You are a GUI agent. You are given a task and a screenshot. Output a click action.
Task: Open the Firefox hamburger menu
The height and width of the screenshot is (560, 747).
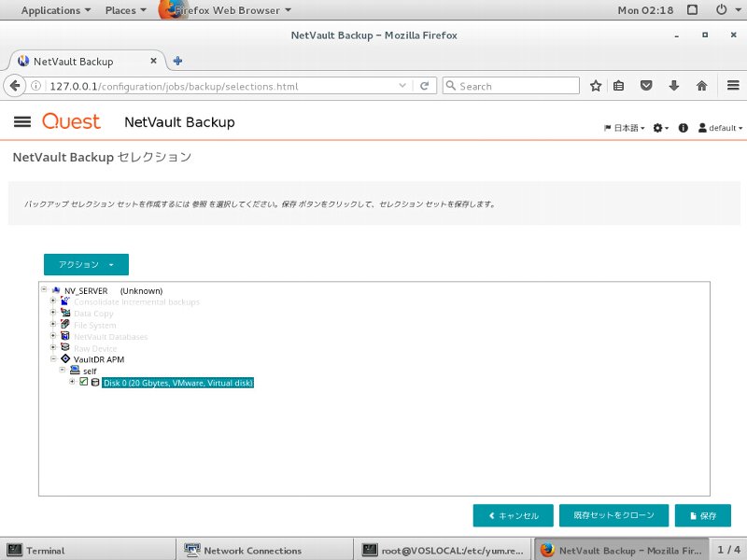click(x=733, y=86)
